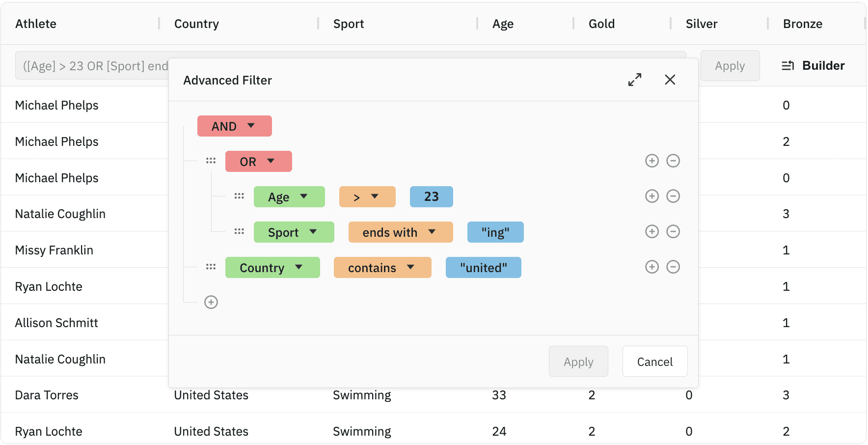
Task: Open the Country column dropdown
Action: [272, 268]
